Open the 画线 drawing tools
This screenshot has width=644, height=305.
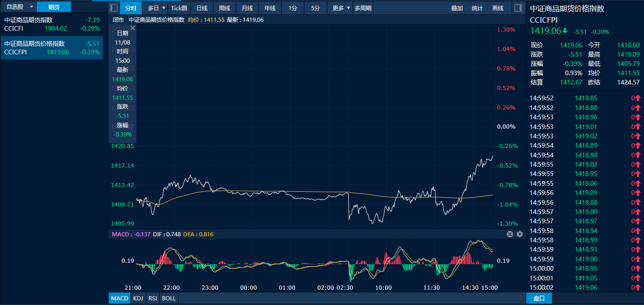(497, 8)
